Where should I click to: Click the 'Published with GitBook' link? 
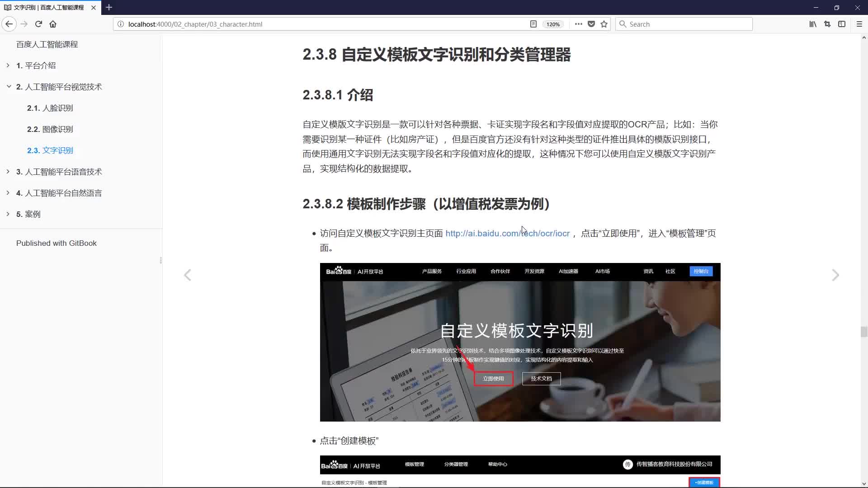click(x=57, y=243)
